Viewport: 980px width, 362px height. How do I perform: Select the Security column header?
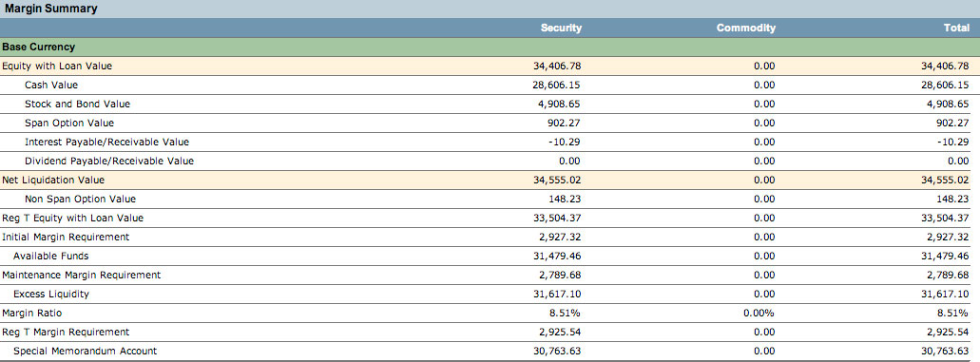(561, 29)
